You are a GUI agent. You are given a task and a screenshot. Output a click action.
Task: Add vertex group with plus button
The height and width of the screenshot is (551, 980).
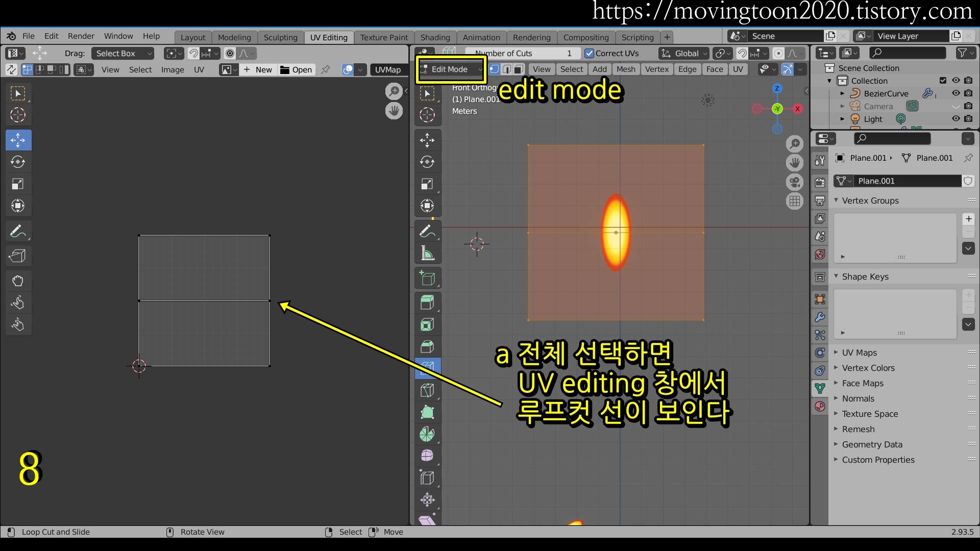(x=968, y=219)
